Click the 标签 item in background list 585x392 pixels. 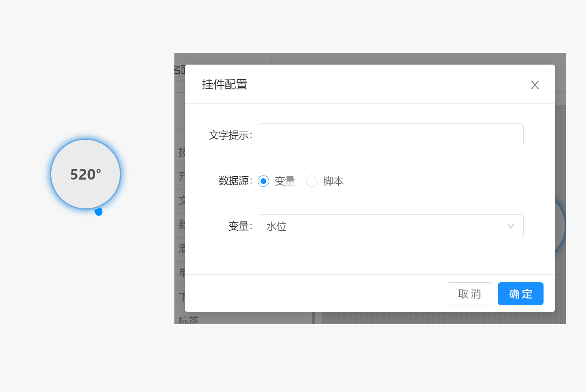(189, 320)
